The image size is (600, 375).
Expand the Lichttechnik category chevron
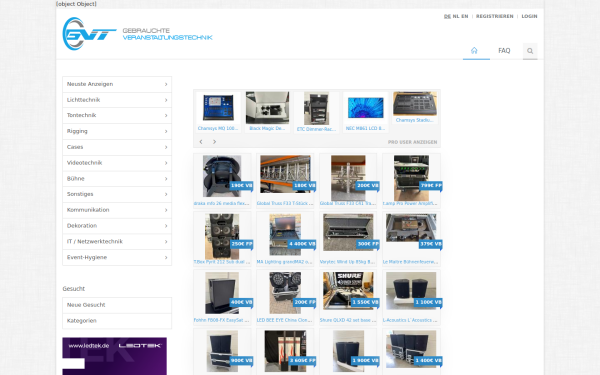point(166,100)
